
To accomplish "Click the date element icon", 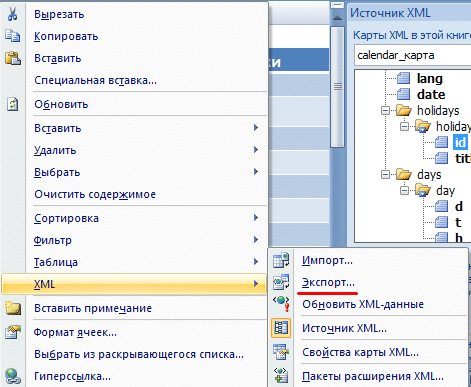I will 404,94.
